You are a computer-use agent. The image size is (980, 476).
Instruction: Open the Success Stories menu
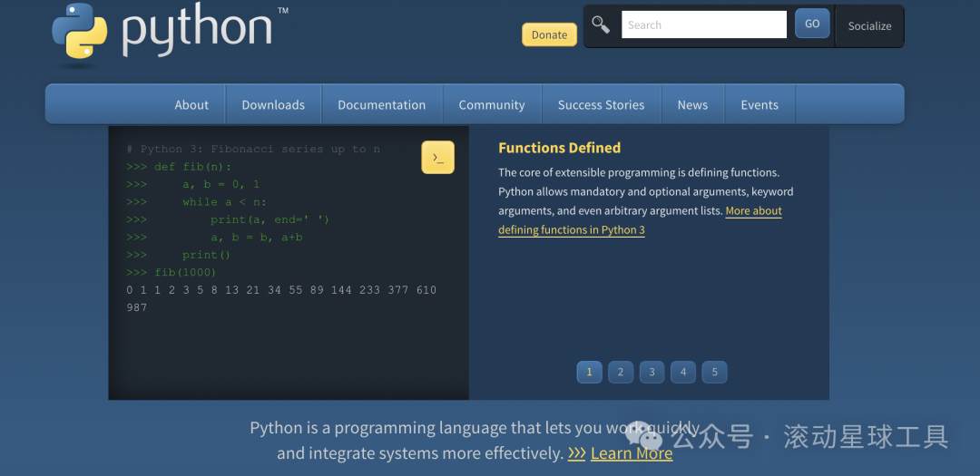(x=602, y=105)
